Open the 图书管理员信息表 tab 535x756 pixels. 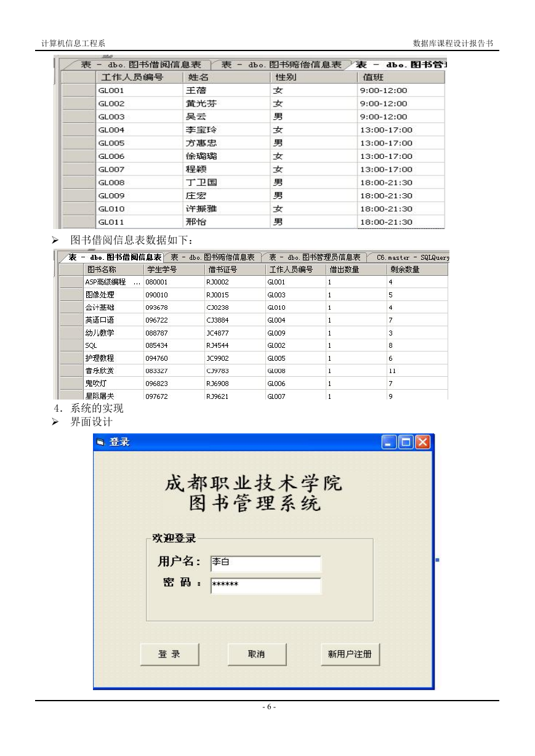(315, 257)
